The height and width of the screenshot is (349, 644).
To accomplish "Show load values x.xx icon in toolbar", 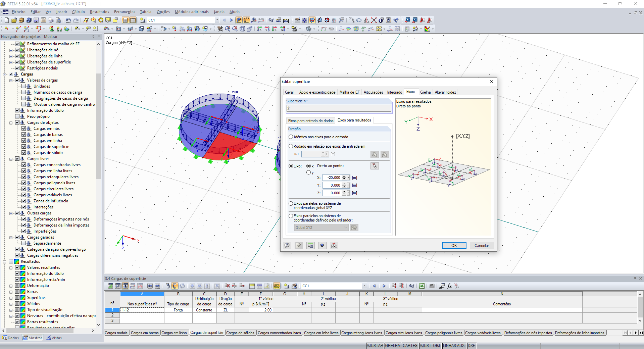I will (x=246, y=20).
